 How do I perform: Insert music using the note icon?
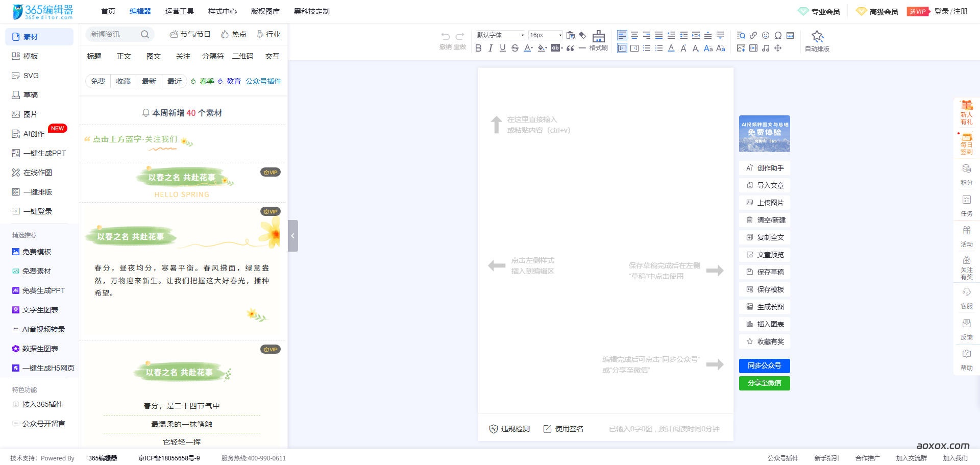point(766,48)
